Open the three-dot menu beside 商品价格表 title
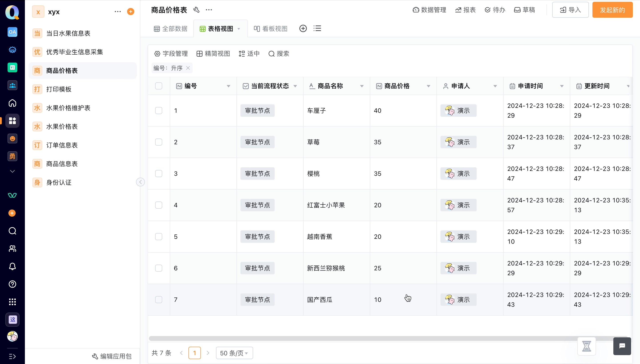Screen dimensions: 640x364 coord(209,10)
